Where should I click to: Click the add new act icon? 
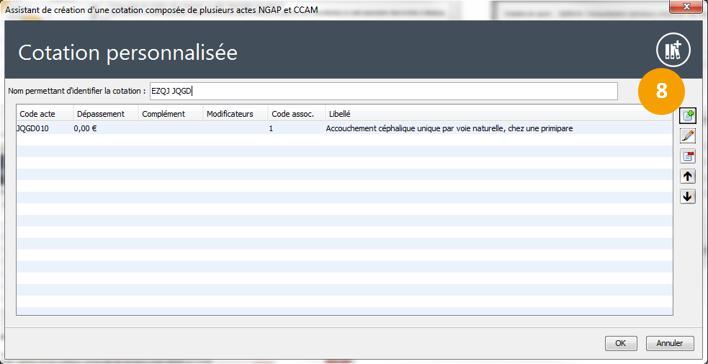688,116
